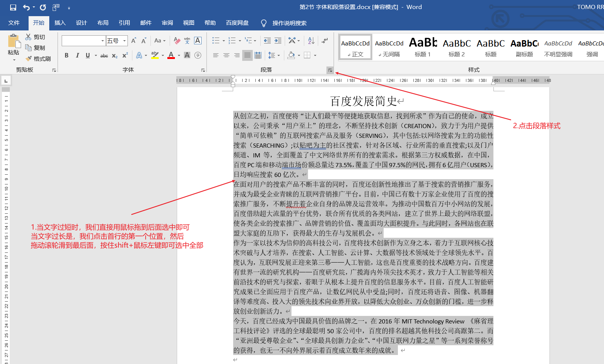Viewport: 604px width, 364px height.
Task: Open paragraph settings dialog launcher
Action: point(330,70)
